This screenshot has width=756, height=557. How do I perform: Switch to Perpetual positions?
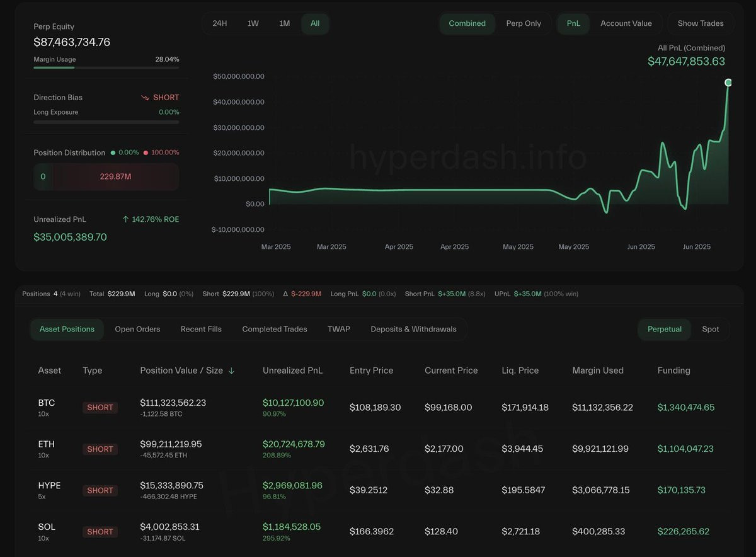coord(665,329)
